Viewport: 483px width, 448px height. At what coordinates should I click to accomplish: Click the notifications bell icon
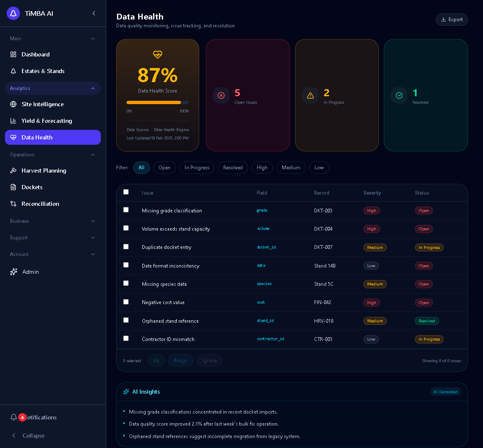point(14,417)
